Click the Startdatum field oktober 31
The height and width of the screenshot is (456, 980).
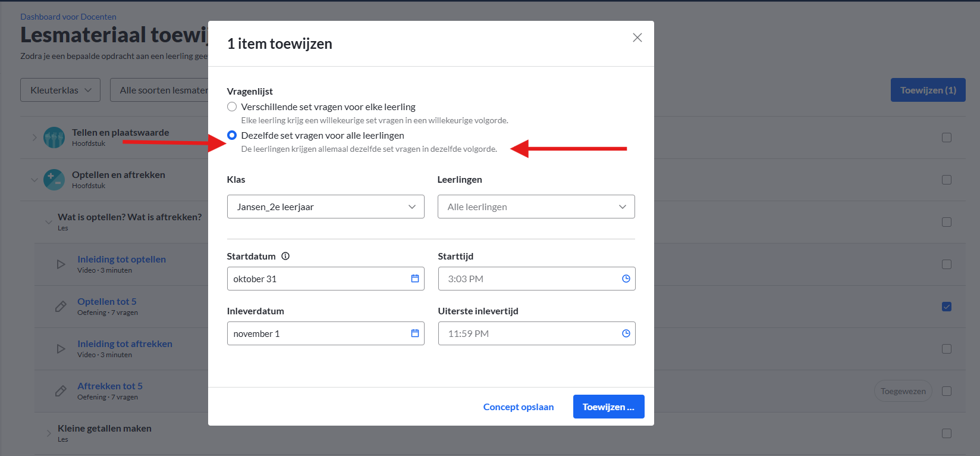click(325, 279)
